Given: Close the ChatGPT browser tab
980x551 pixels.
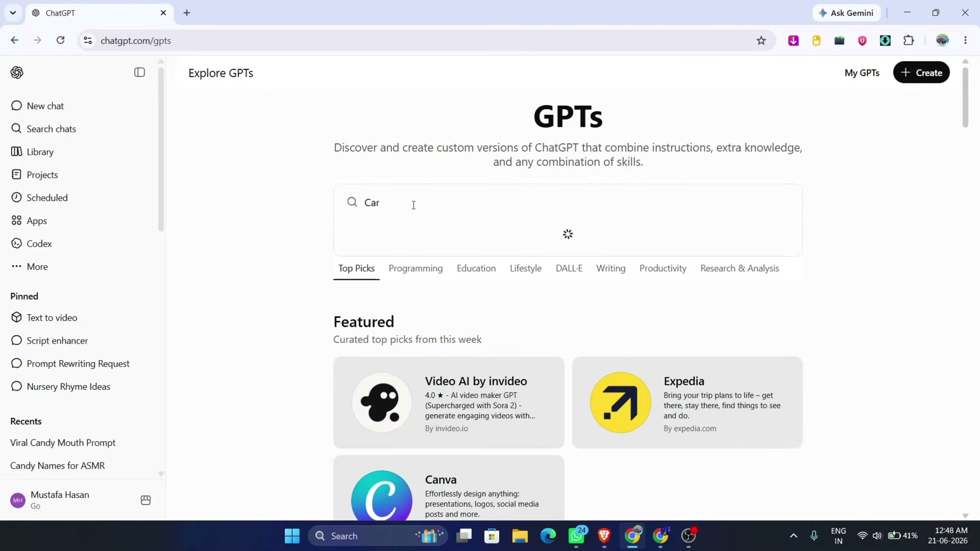Looking at the screenshot, I should (163, 13).
